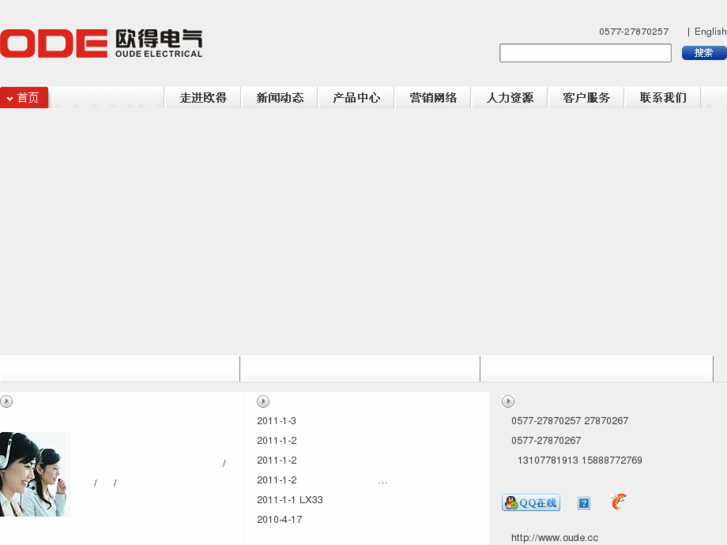The width and height of the screenshot is (727, 545).
Task: Switch the site language to English
Action: (x=710, y=32)
